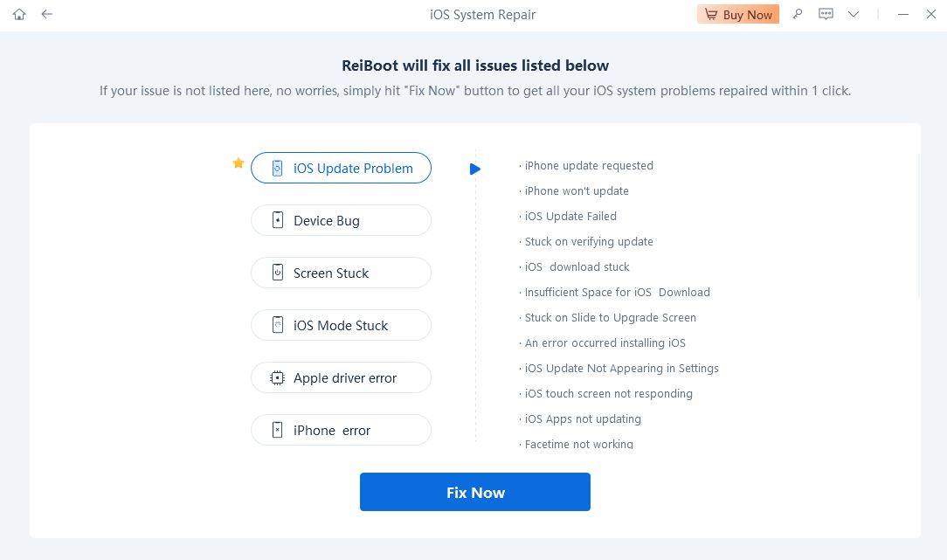Image resolution: width=947 pixels, height=560 pixels.
Task: Click the blue arrow pointer icon
Action: coord(475,169)
